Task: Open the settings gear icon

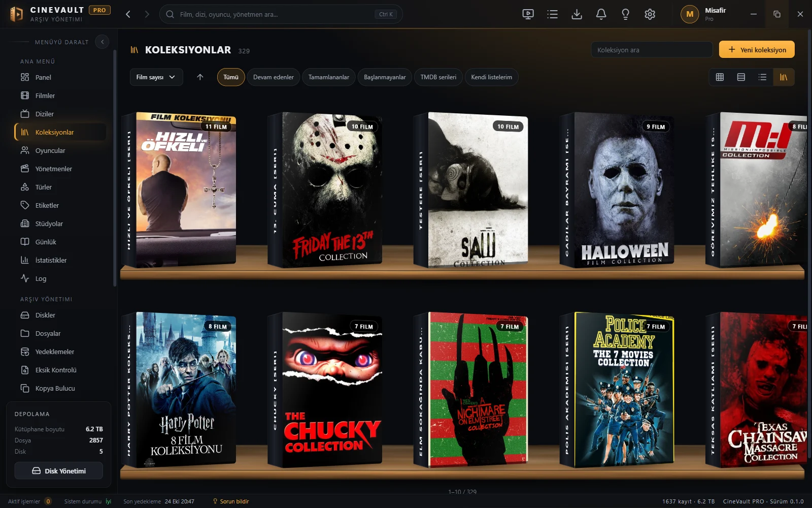Action: coord(650,14)
